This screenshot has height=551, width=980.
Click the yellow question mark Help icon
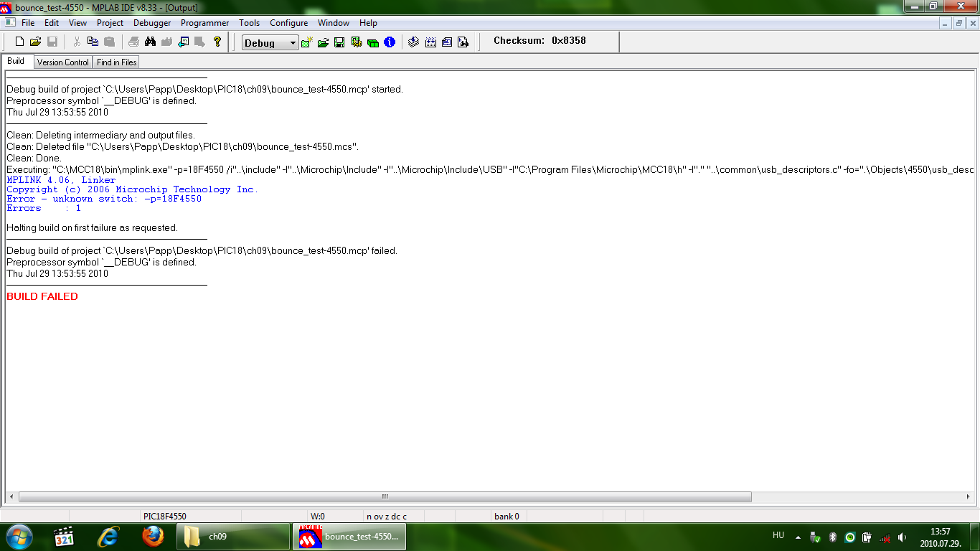tap(217, 42)
